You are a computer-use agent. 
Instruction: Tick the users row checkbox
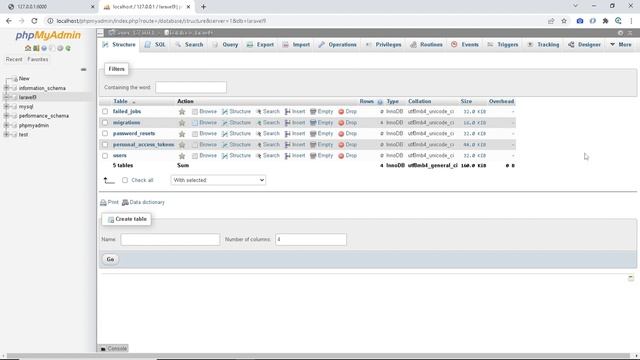(105, 156)
